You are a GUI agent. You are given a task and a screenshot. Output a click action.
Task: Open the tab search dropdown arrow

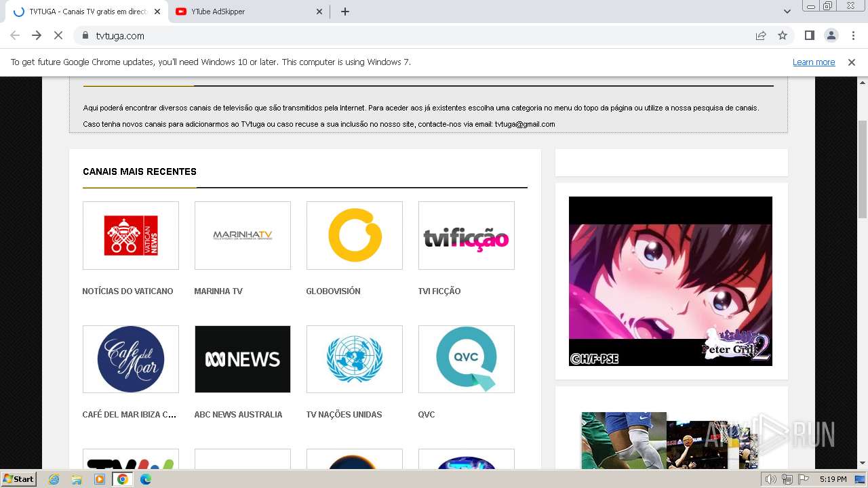coord(787,12)
